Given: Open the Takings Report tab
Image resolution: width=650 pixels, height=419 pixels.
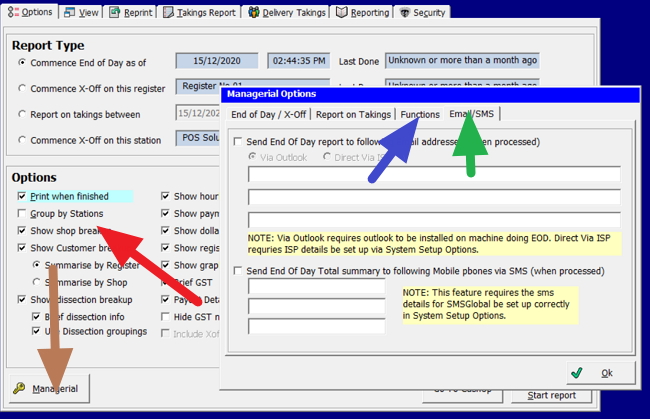Looking at the screenshot, I should (x=199, y=13).
